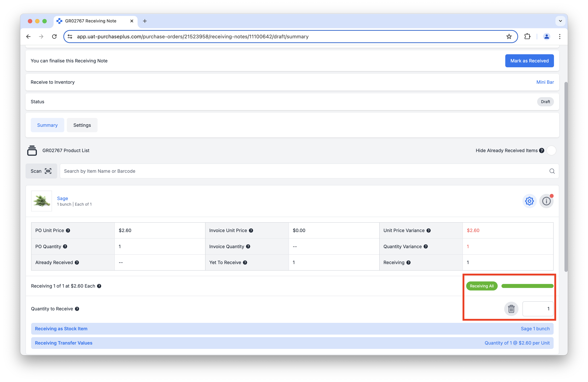Screen dimensions: 588x382
Task: Click the Unit Price Variance help icon
Action: pos(429,230)
